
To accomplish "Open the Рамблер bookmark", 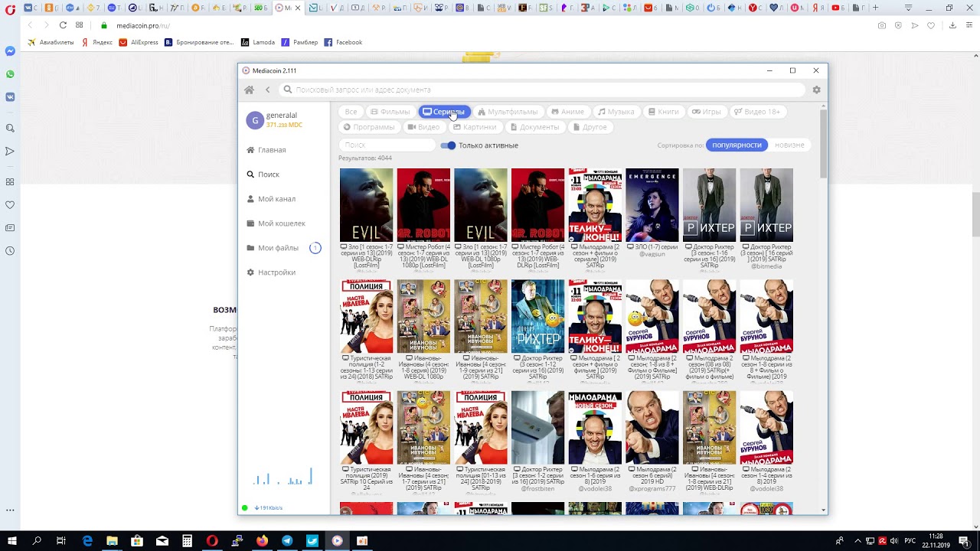I will (x=299, y=42).
